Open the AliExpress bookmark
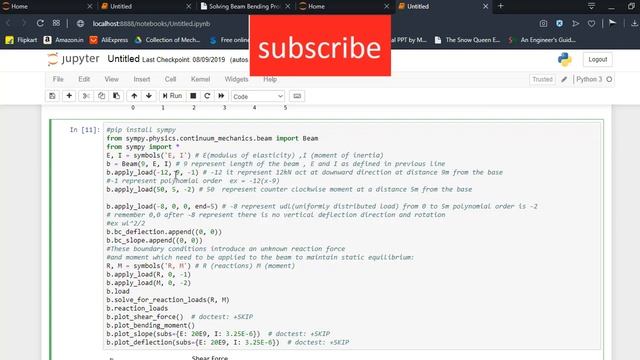The width and height of the screenshot is (640, 360). pos(109,40)
